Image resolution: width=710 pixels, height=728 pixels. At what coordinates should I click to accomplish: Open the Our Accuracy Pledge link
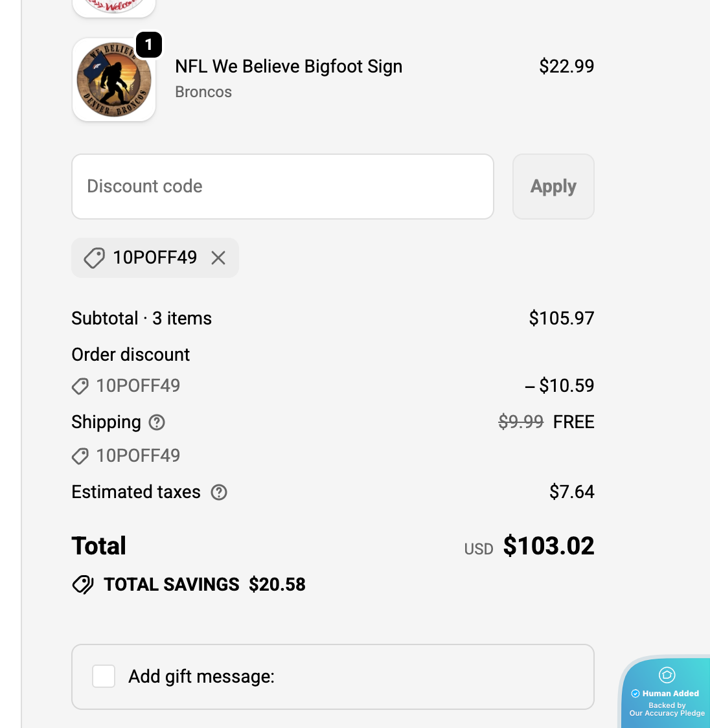click(x=667, y=713)
